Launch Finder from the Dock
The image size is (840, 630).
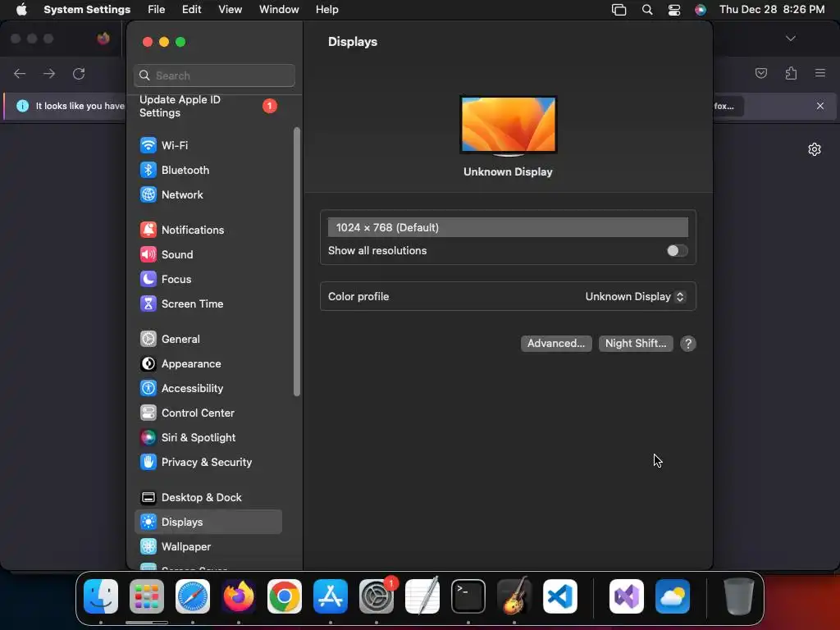(x=101, y=596)
